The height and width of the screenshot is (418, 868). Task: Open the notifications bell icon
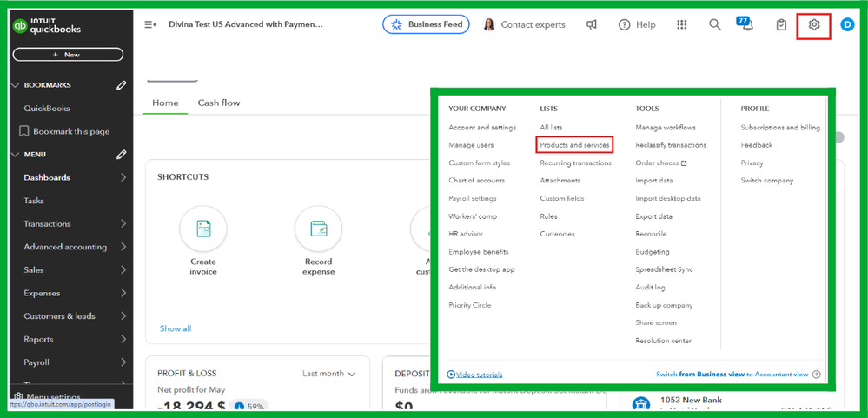[x=747, y=25]
